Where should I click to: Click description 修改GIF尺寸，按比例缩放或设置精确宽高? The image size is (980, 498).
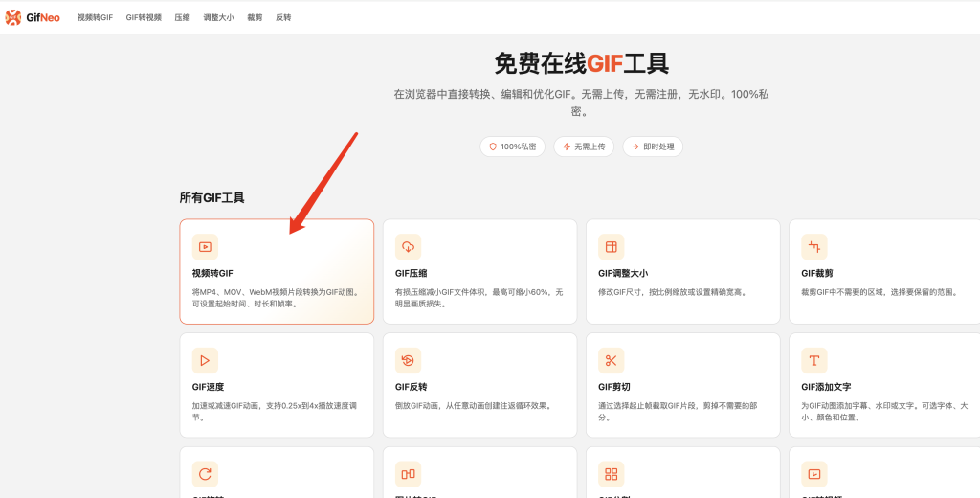tap(673, 292)
